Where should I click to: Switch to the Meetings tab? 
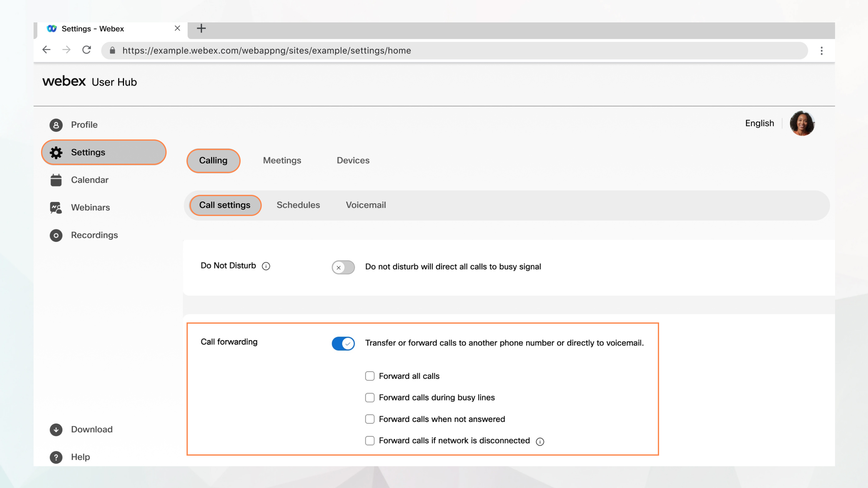(282, 160)
